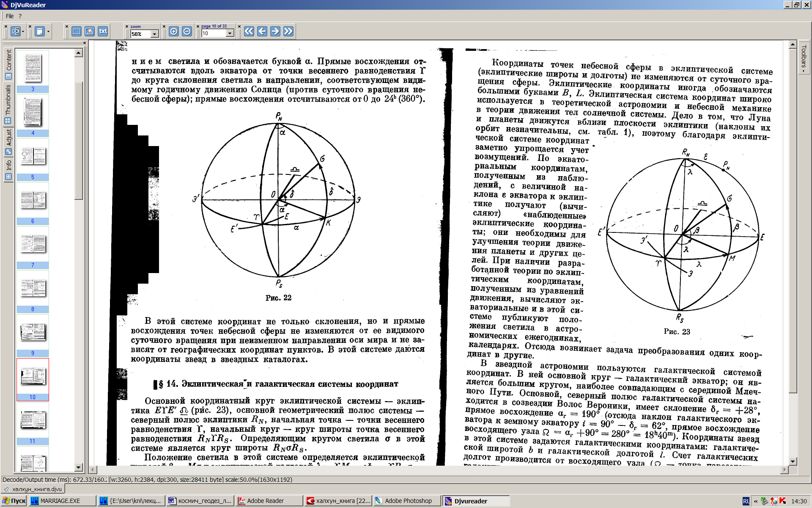Click the page 10 of 33 label
Viewport: 812px width, 508px height.
(x=214, y=26)
